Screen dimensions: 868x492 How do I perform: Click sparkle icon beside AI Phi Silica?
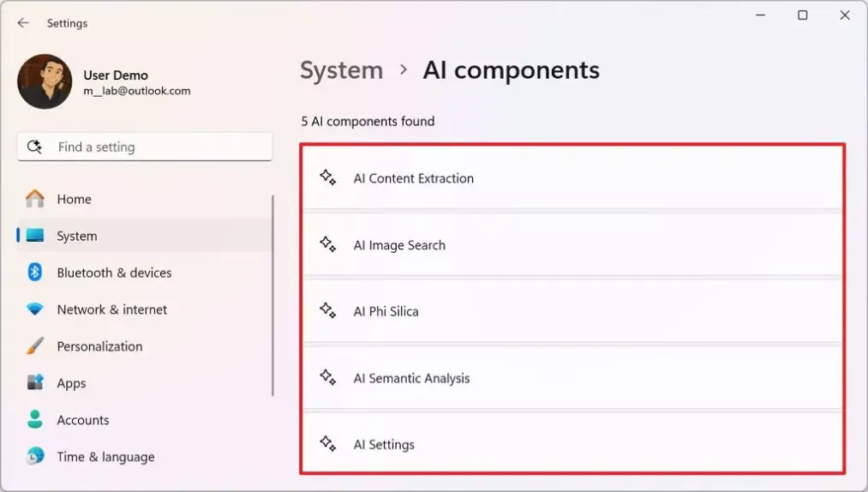(327, 311)
